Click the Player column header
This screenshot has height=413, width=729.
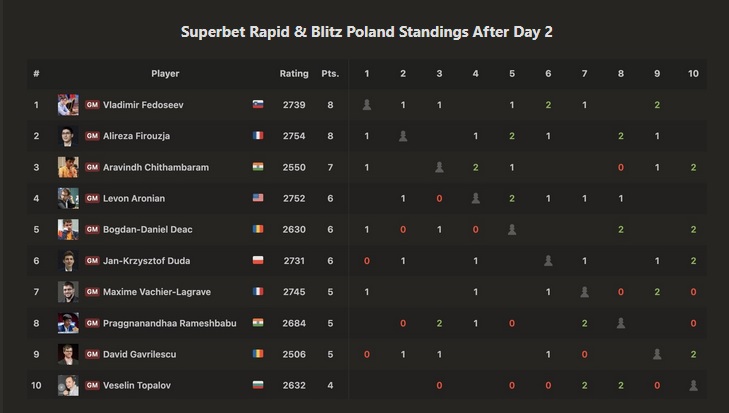tap(165, 73)
